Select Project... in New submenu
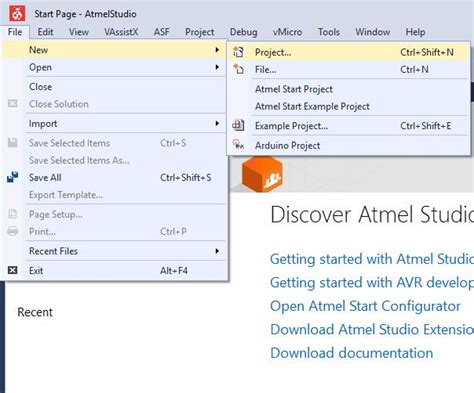The width and height of the screenshot is (474, 393). 349,52
